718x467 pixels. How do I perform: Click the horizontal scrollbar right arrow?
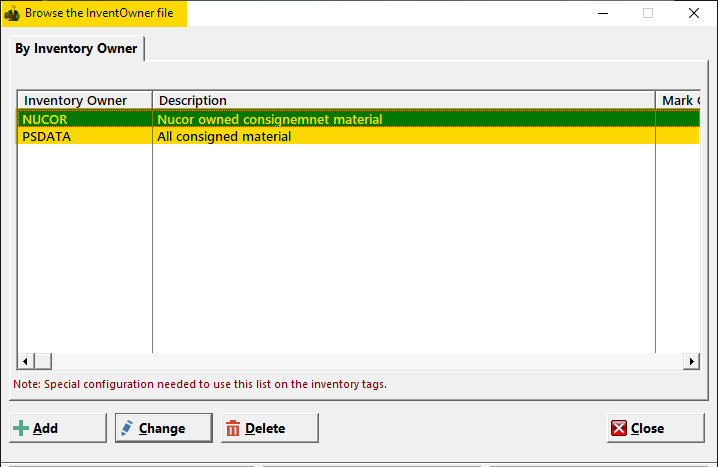[x=691, y=361]
